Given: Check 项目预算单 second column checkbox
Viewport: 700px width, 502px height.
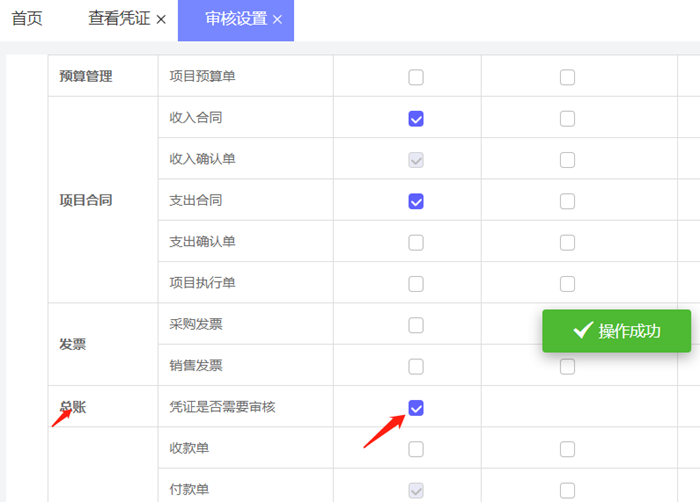Looking at the screenshot, I should pyautogui.click(x=567, y=77).
